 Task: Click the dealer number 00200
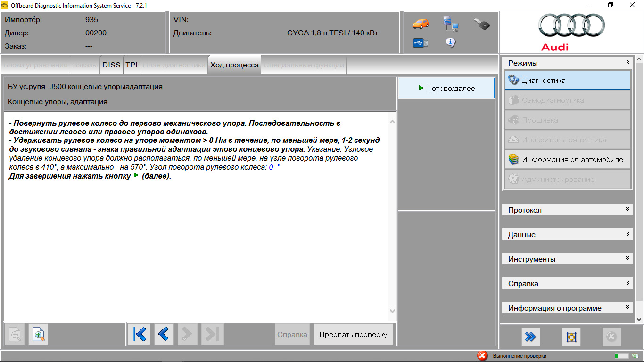tap(96, 33)
